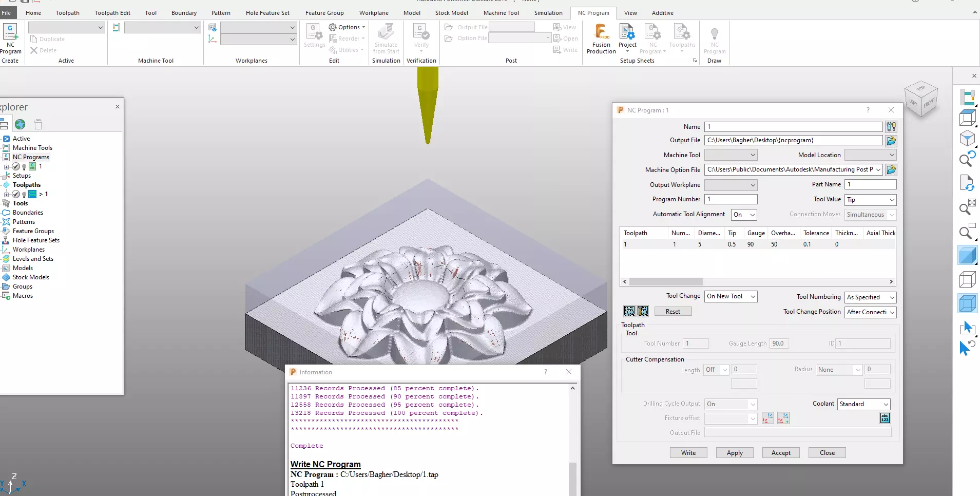Viewport: 980px width, 496px height.
Task: Open Fusion Production setup sheets
Action: point(601,39)
